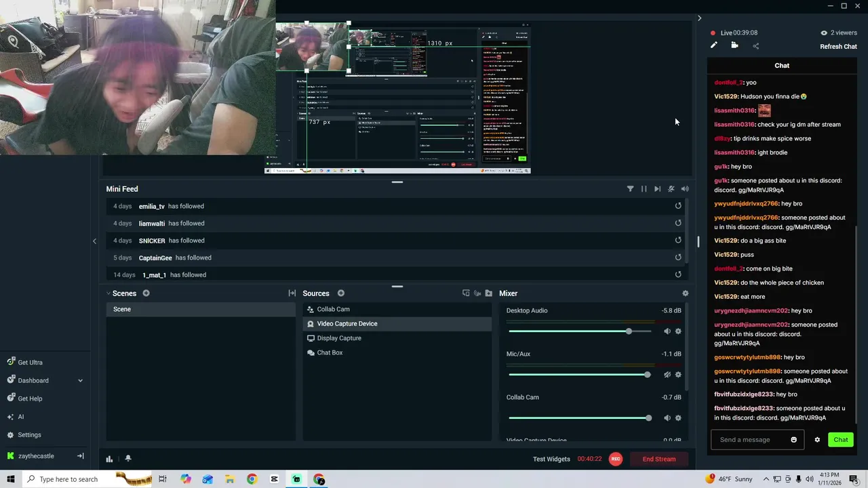868x488 pixels.
Task: Select the Video Capture Device source
Action: [x=397, y=324]
